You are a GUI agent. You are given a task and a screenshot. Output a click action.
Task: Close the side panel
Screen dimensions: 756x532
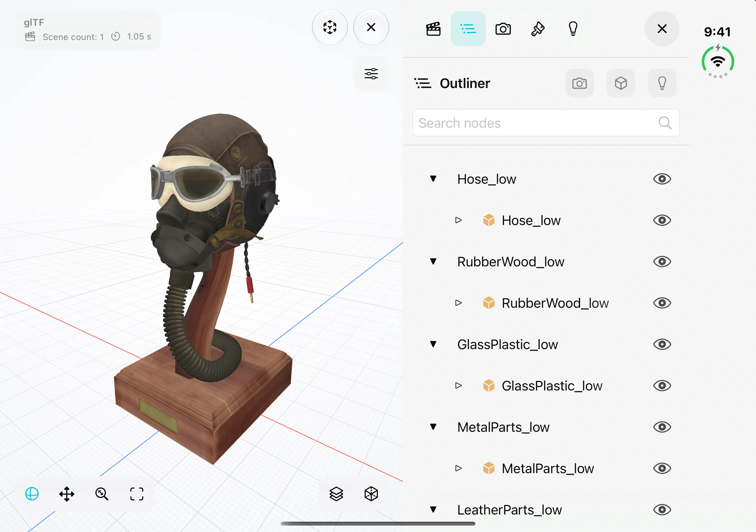[662, 29]
